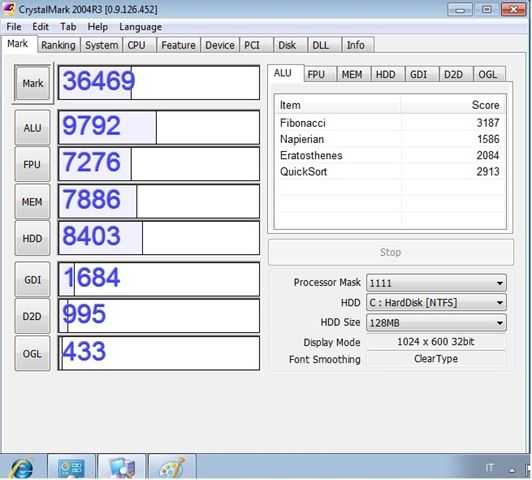Click the Stop button
Image resolution: width=532 pixels, height=480 pixels.
[391, 252]
